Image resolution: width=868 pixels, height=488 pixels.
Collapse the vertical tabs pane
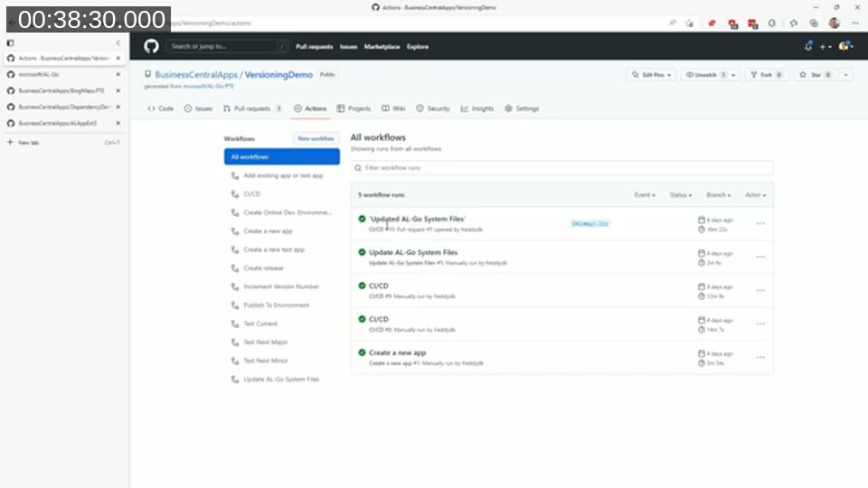[x=118, y=42]
